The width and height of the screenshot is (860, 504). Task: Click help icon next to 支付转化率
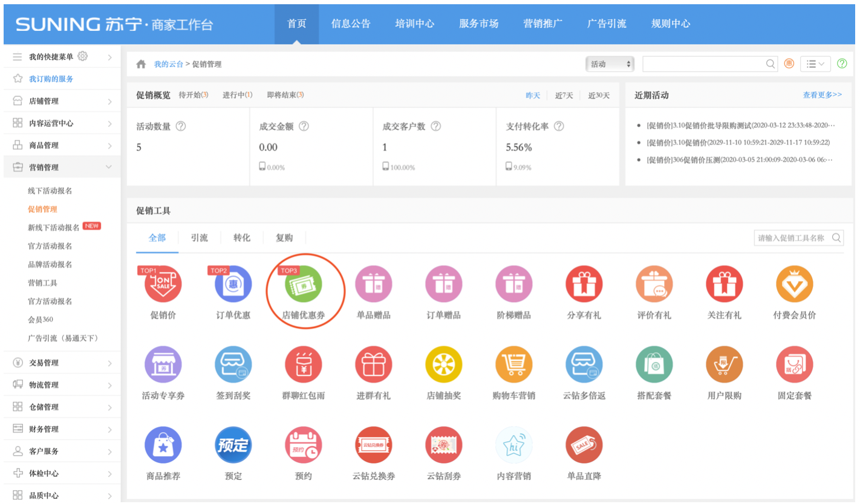(x=559, y=127)
